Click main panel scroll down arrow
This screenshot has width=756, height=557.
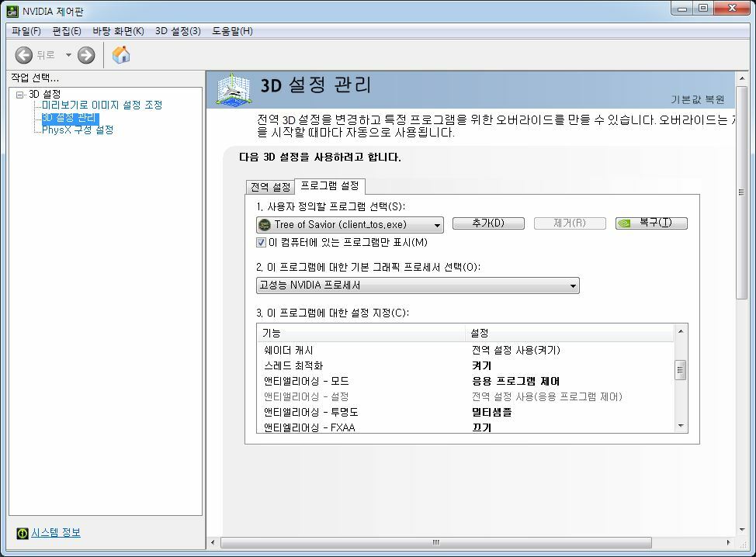742,530
